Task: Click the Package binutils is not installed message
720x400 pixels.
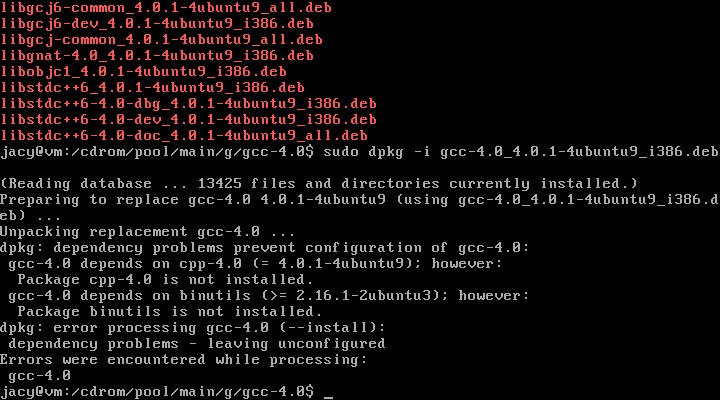Action: (170, 312)
